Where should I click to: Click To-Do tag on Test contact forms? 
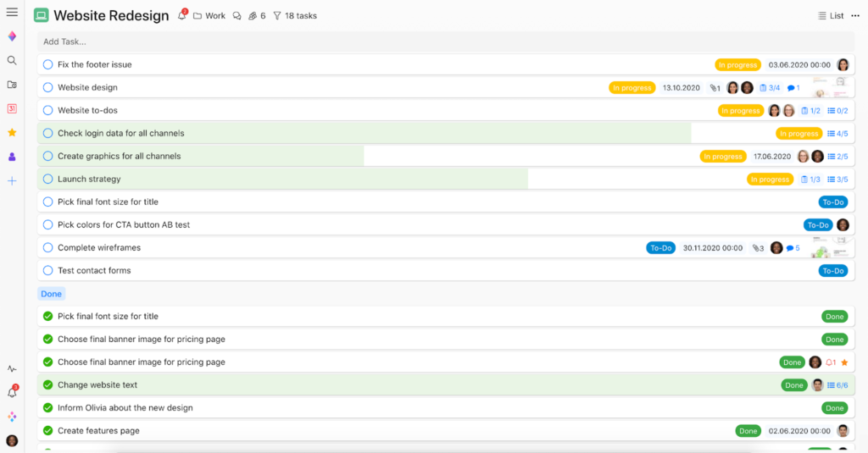(833, 271)
